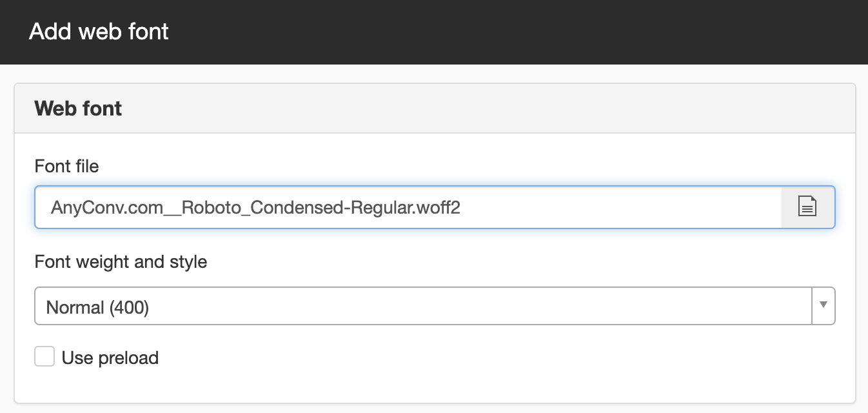Screen dimensions: 868x413
Task: Click the downward triangle beside Normal (400)
Action: click(x=824, y=305)
